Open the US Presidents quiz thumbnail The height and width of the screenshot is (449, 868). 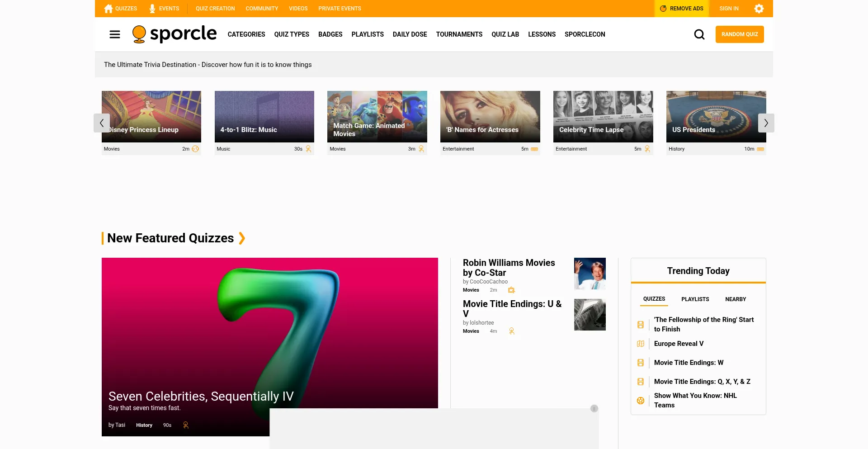(x=716, y=117)
